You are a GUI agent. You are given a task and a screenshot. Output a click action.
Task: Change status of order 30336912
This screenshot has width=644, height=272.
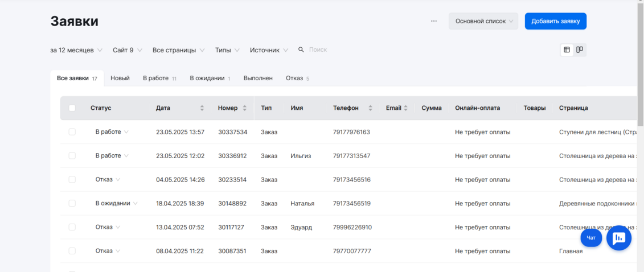(112, 156)
